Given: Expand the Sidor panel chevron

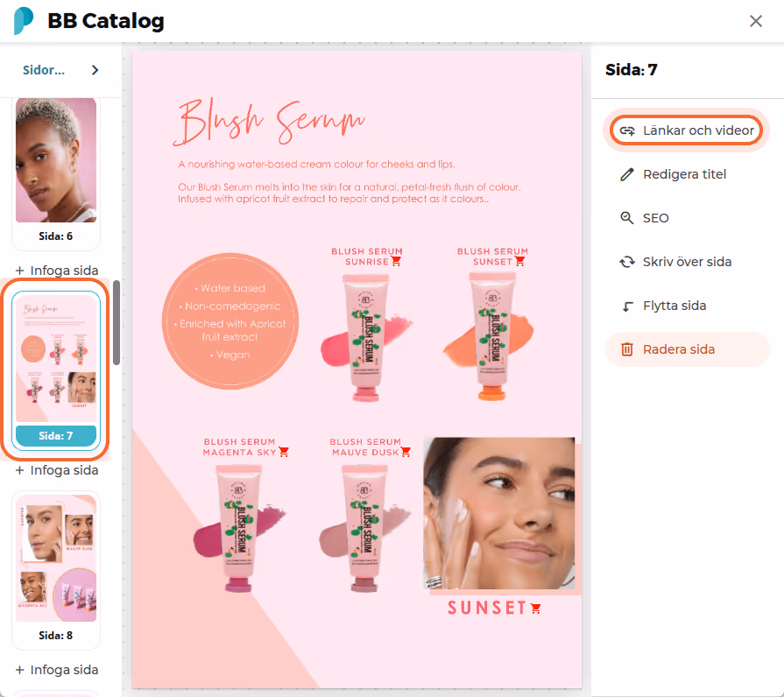Looking at the screenshot, I should click(x=95, y=70).
